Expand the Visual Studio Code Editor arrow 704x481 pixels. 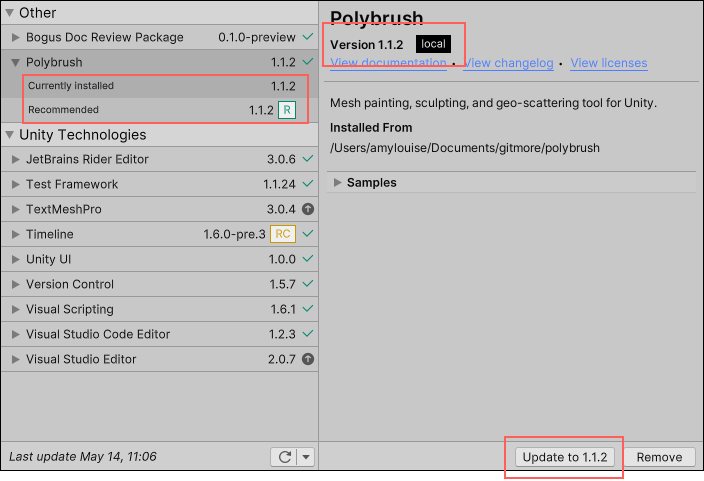(x=16, y=334)
